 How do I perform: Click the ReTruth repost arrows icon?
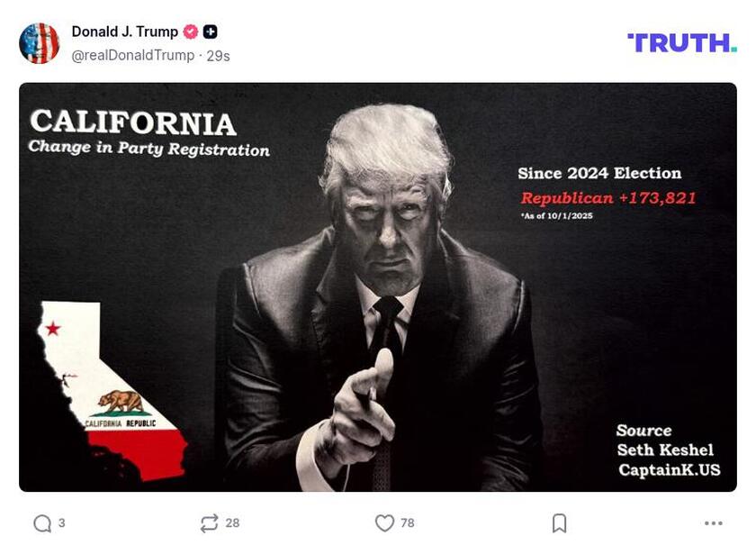210,521
